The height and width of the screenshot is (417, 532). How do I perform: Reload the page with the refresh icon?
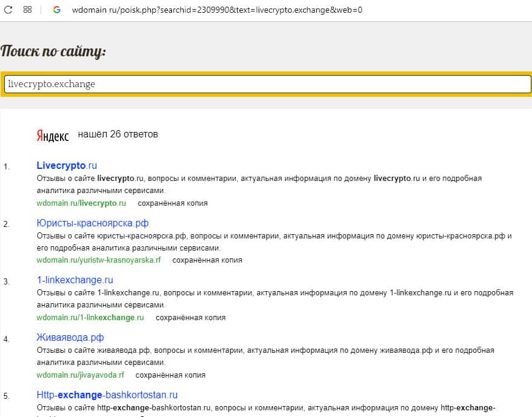(x=8, y=10)
